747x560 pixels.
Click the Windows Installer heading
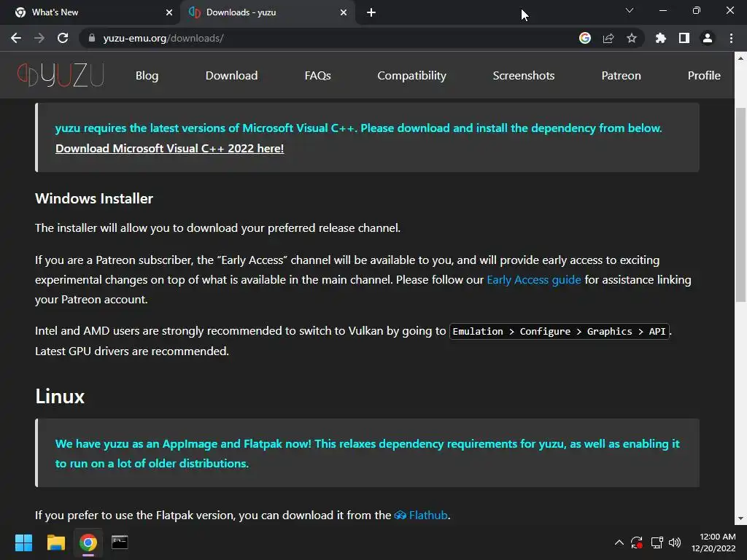94,198
